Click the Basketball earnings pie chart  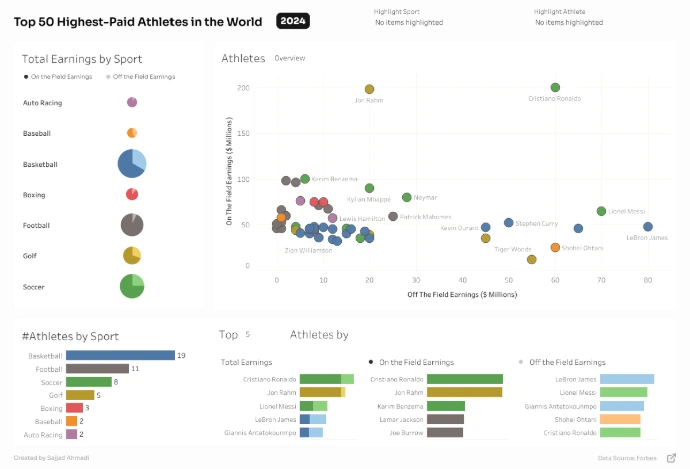(x=132, y=163)
